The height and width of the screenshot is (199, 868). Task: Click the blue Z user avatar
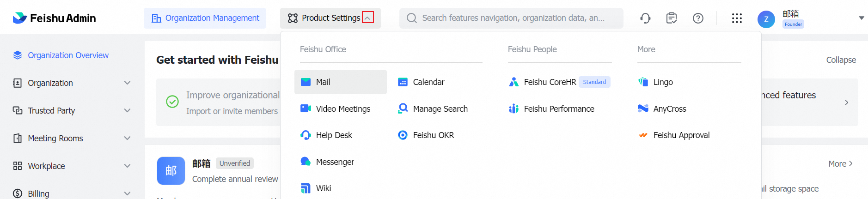click(766, 19)
